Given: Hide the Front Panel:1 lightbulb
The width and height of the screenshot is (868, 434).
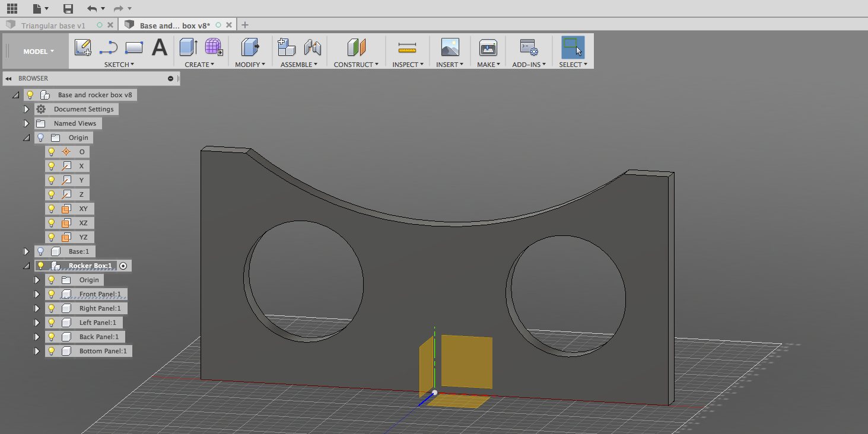Looking at the screenshot, I should (52, 294).
